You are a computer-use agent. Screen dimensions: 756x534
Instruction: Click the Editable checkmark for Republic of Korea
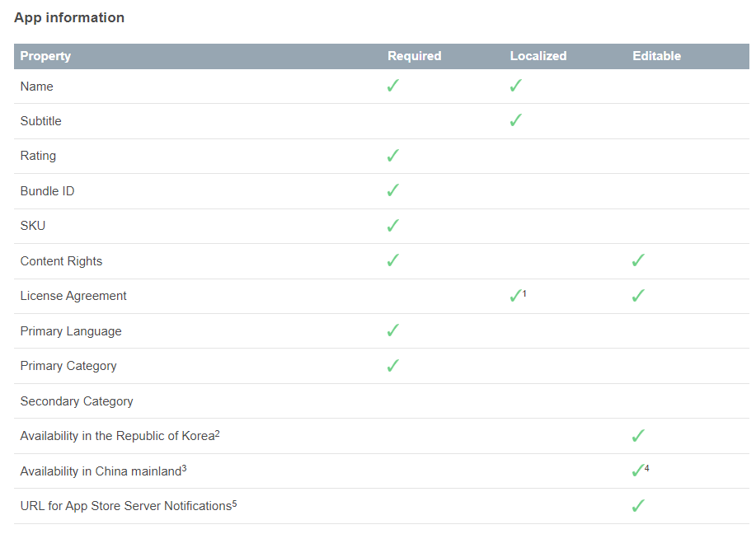click(638, 436)
